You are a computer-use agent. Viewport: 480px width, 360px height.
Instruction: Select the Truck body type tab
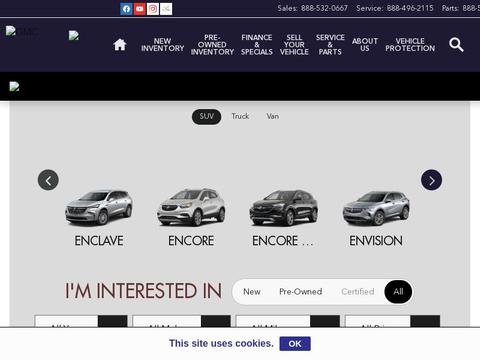pyautogui.click(x=240, y=116)
